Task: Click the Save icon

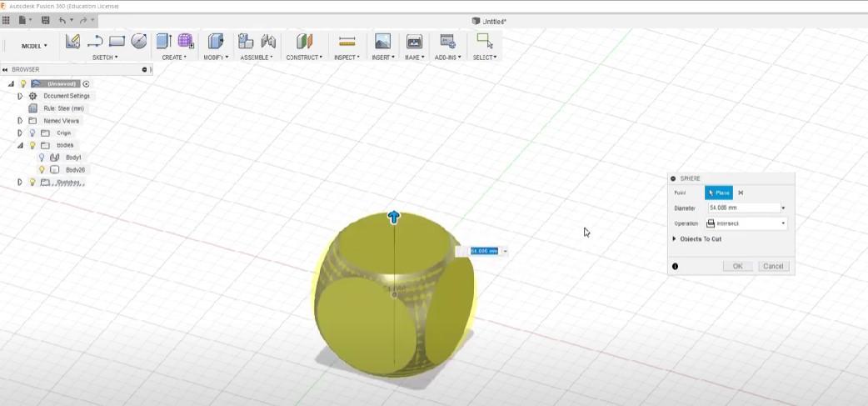Action: point(45,21)
